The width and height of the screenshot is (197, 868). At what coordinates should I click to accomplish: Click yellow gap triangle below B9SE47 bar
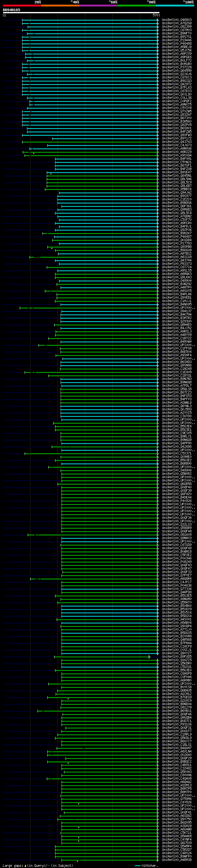51,174
